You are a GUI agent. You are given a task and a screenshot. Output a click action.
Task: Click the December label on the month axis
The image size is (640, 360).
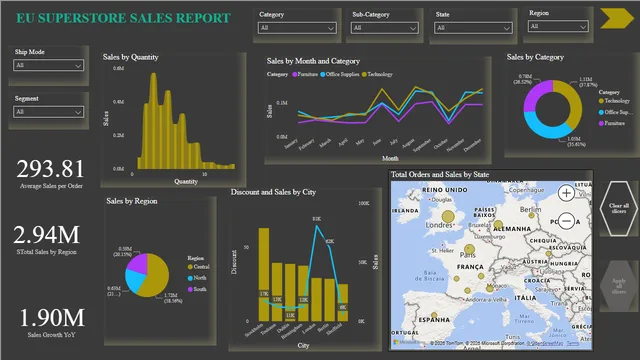[x=473, y=145]
